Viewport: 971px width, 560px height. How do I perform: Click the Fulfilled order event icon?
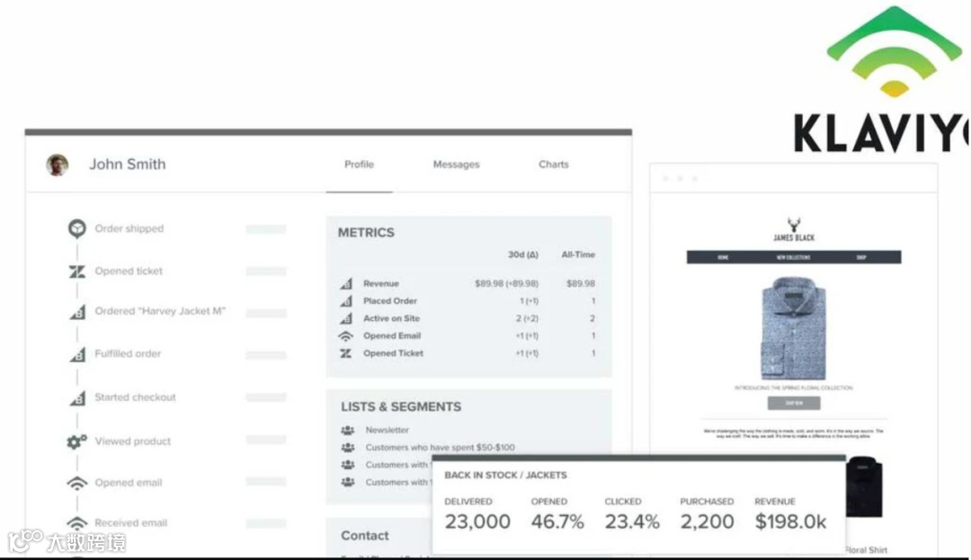pos(77,354)
